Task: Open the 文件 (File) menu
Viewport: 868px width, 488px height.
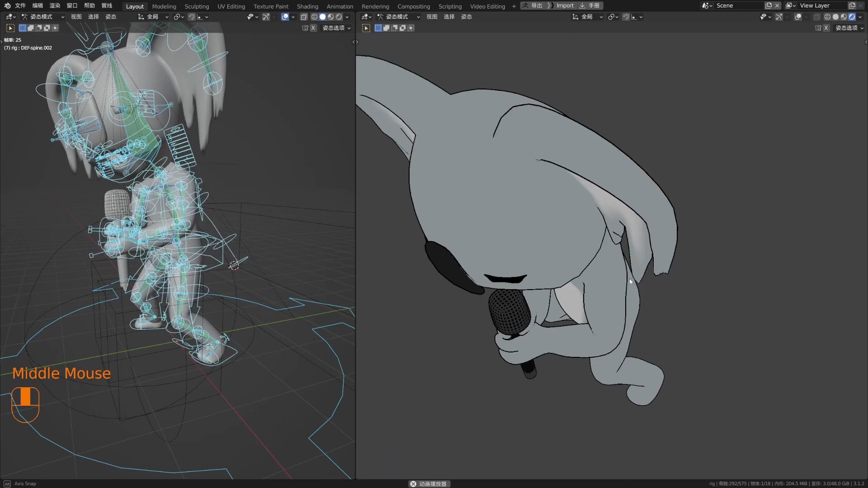Action: tap(20, 5)
